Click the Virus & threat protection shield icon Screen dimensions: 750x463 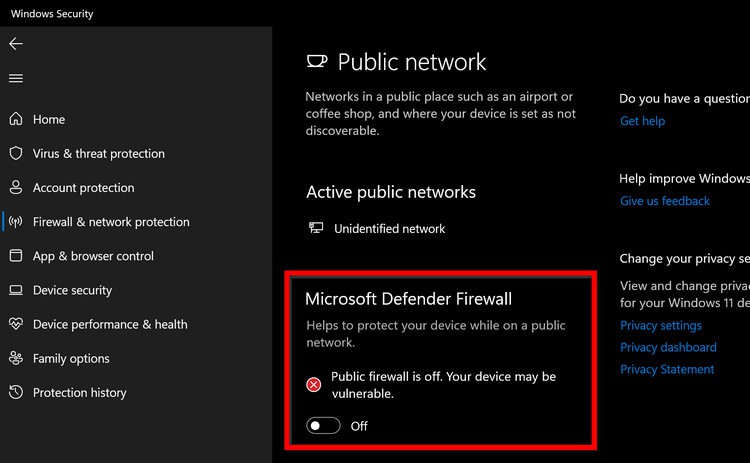16,153
